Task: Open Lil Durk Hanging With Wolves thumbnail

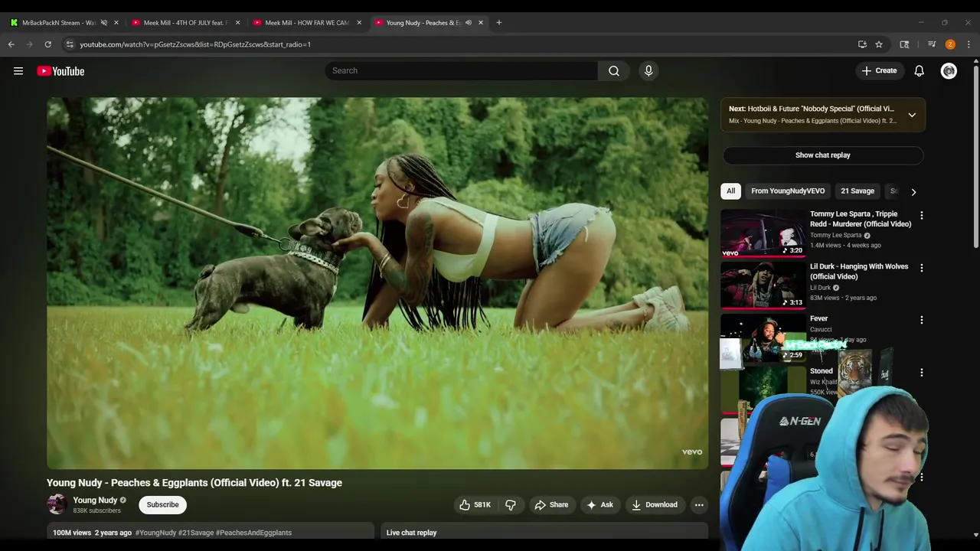Action: (x=763, y=285)
